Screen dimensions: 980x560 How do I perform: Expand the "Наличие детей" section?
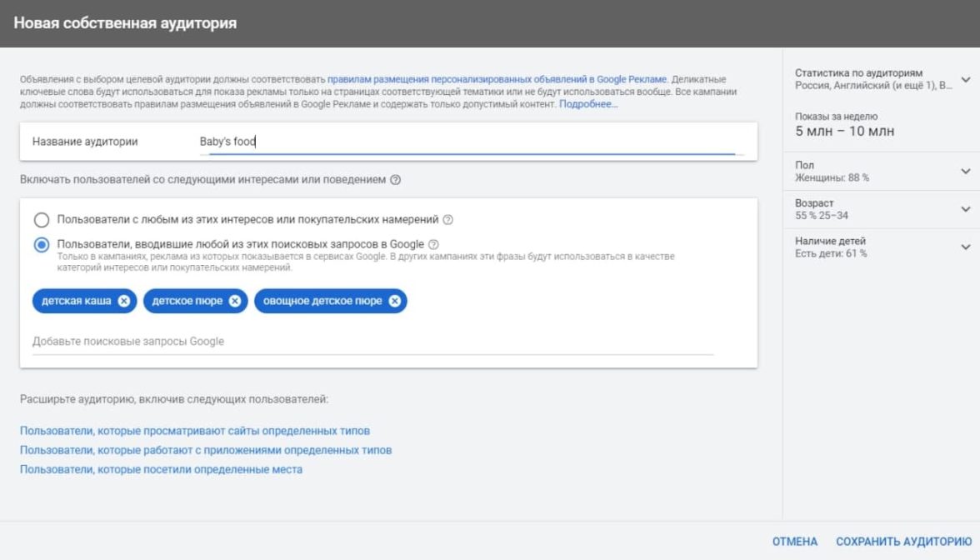pyautogui.click(x=966, y=247)
